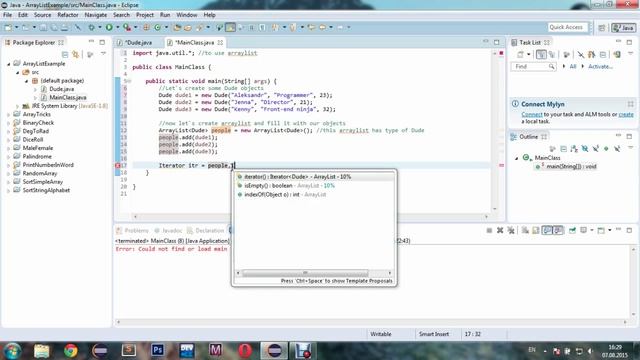Screen dimensions: 640x360
Task: Click the create local task link
Action: 626,115
